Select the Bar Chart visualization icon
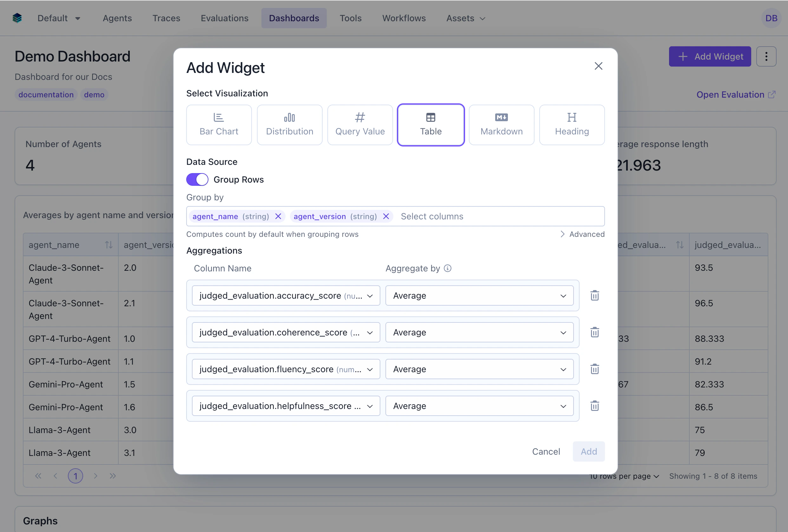The height and width of the screenshot is (532, 788). pyautogui.click(x=219, y=124)
